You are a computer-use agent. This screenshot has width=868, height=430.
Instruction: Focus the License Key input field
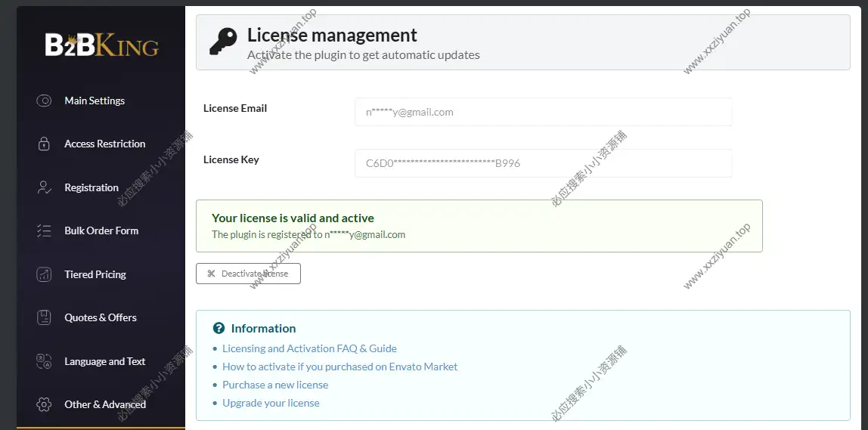pos(543,163)
